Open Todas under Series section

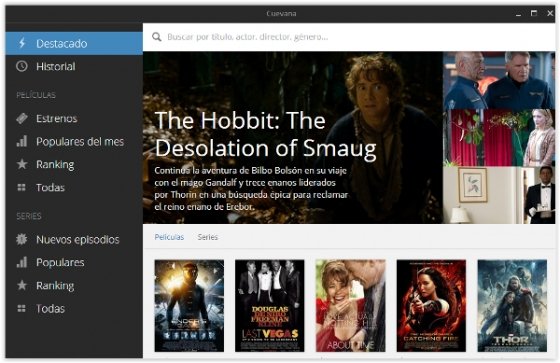click(50, 308)
